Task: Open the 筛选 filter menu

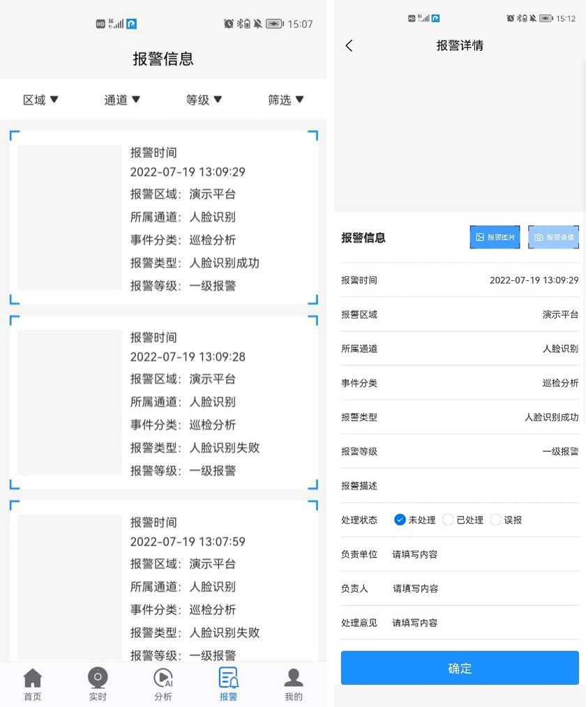Action: pyautogui.click(x=286, y=99)
